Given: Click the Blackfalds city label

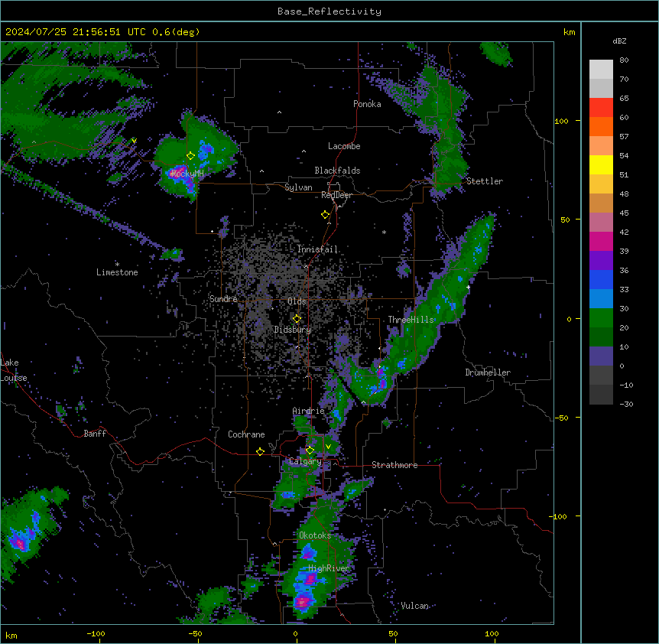Looking at the screenshot, I should coord(337,171).
